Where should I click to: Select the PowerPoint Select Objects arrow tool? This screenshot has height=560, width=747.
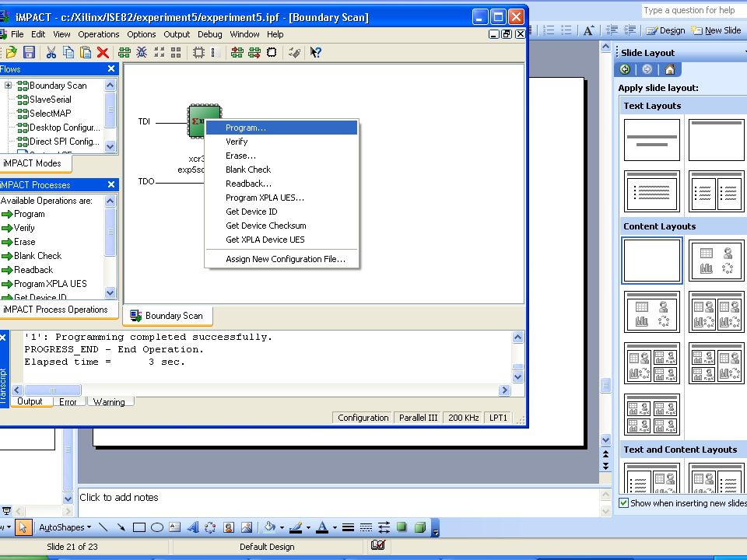(x=23, y=527)
